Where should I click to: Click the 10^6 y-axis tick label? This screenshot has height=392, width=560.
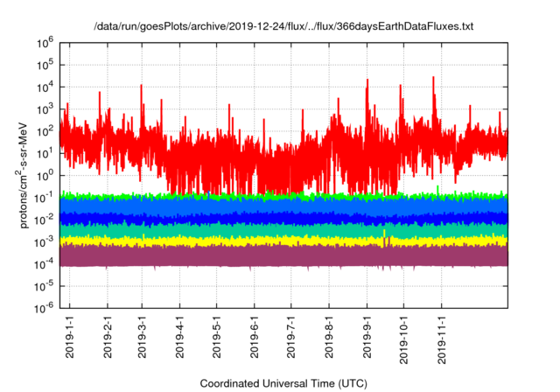click(x=45, y=43)
